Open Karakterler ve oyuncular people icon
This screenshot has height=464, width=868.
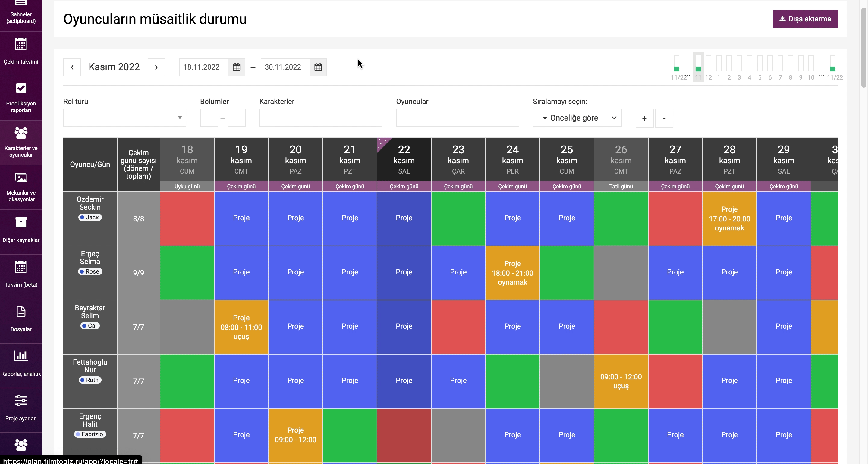click(x=20, y=133)
